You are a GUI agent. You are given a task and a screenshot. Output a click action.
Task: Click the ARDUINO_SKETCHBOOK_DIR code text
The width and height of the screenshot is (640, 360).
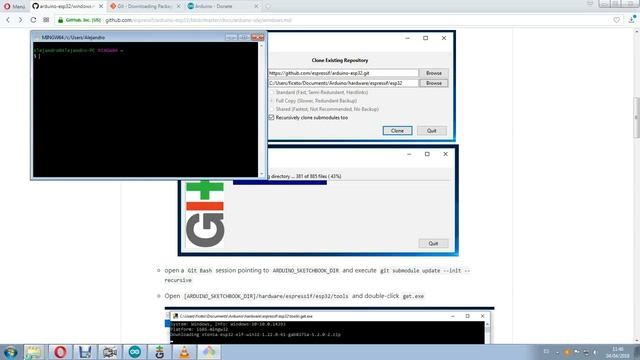pos(306,271)
